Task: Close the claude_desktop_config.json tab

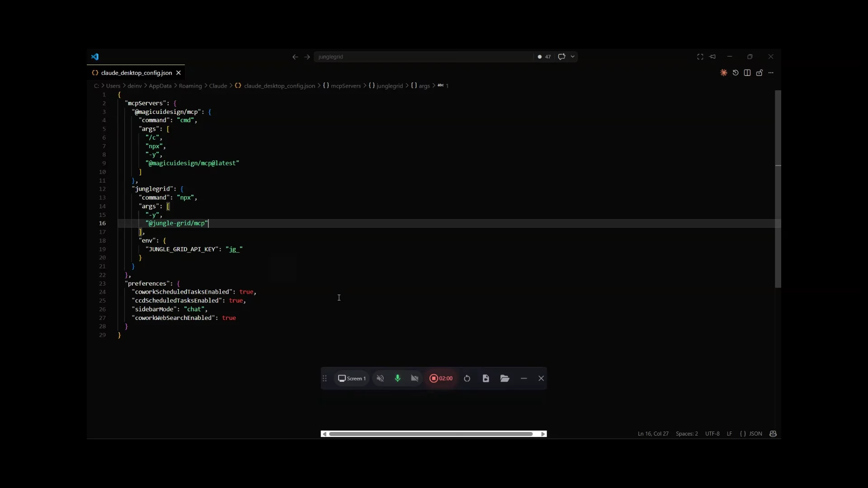Action: [x=179, y=73]
